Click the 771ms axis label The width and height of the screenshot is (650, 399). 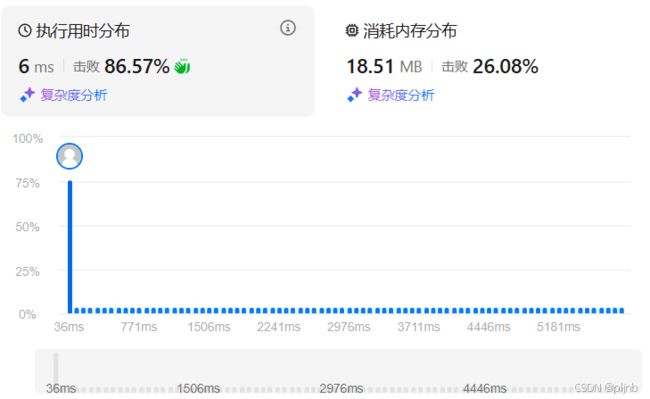pyautogui.click(x=139, y=327)
